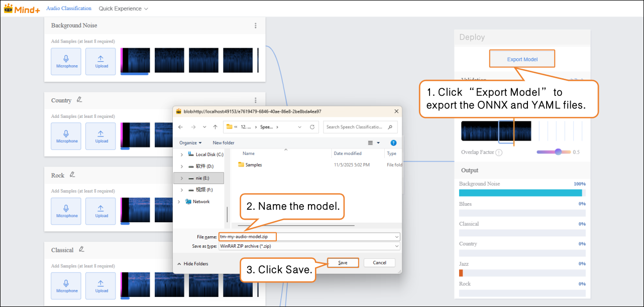Expand Local Disk (C:) tree node

181,155
